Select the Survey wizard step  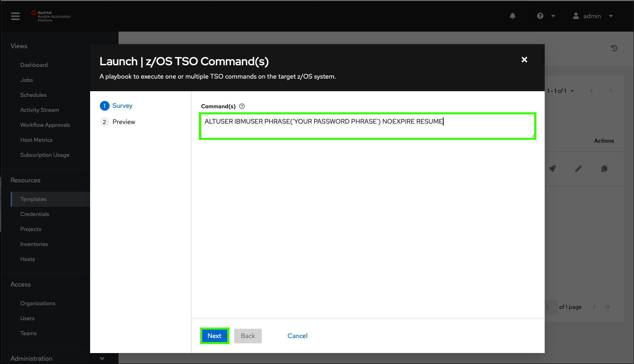pos(122,106)
